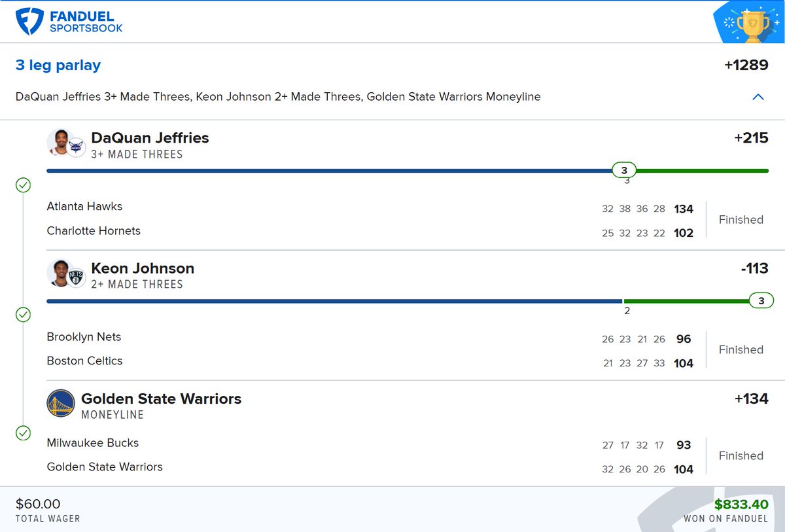Click the $833.40 winnings amount
The image size is (785, 532).
pyautogui.click(x=741, y=504)
